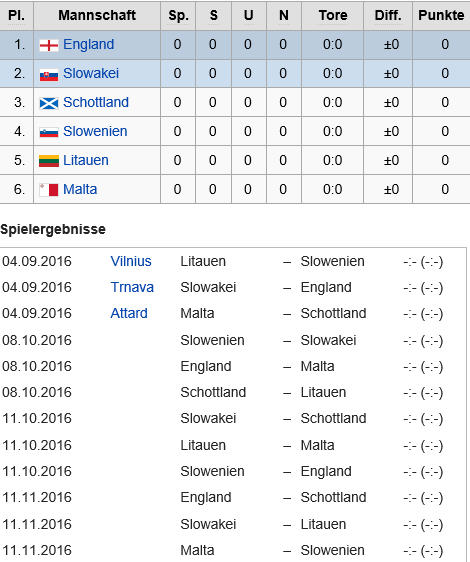
Task: Open the England team link
Action: 89,44
